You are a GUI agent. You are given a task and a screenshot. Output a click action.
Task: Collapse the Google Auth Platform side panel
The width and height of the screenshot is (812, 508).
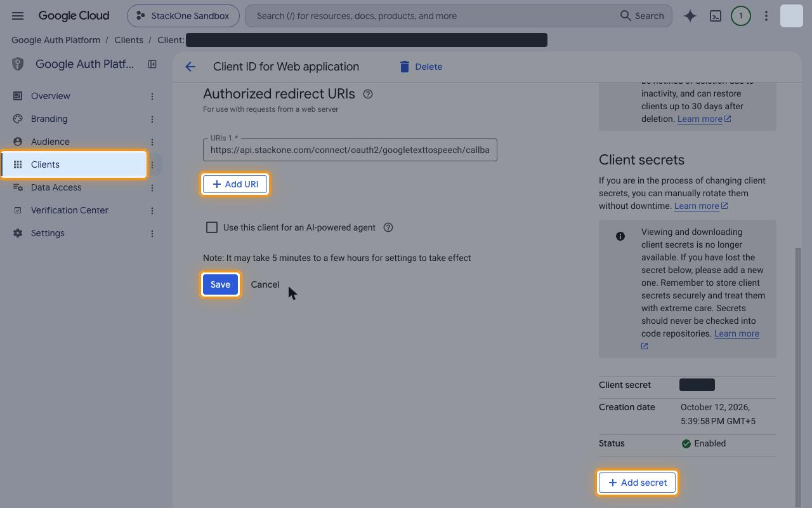coord(152,64)
